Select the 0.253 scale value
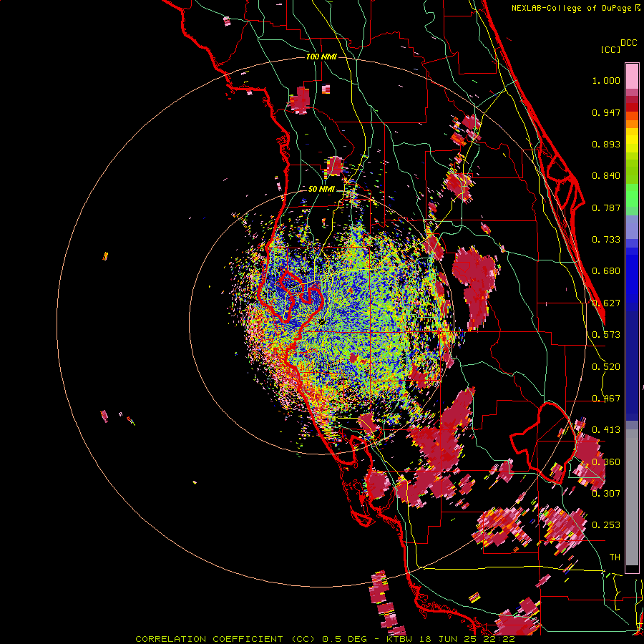The height and width of the screenshot is (644, 644). pos(606,525)
